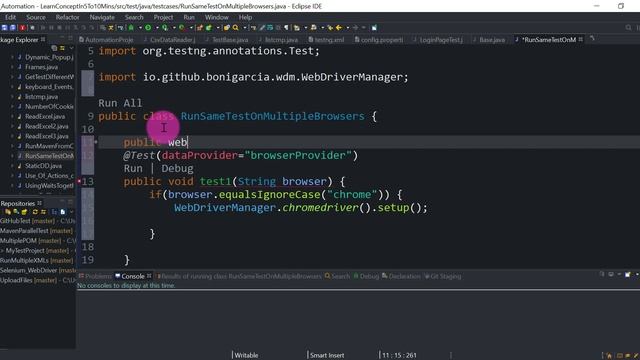
Task: Open the Help menu
Action: [245, 17]
